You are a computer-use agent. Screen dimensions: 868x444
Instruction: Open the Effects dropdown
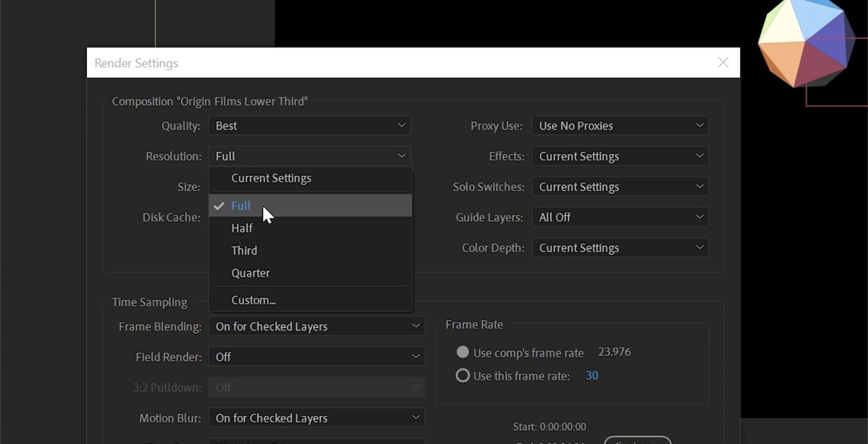[x=620, y=156]
